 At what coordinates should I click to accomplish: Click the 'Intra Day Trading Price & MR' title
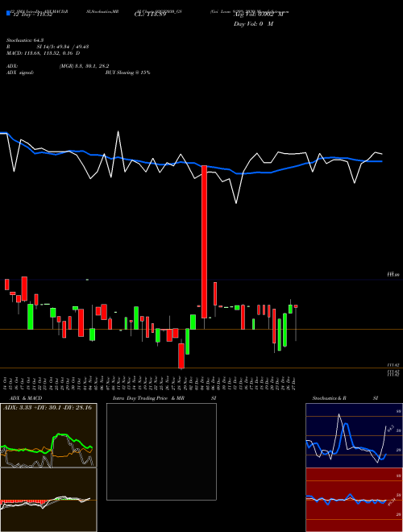click(x=148, y=398)
